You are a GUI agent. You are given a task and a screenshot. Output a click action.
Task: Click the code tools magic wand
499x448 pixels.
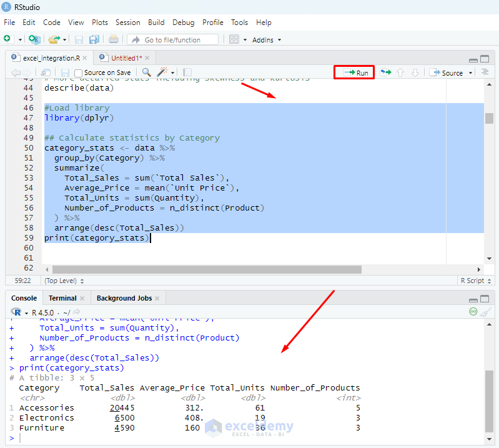pyautogui.click(x=162, y=72)
